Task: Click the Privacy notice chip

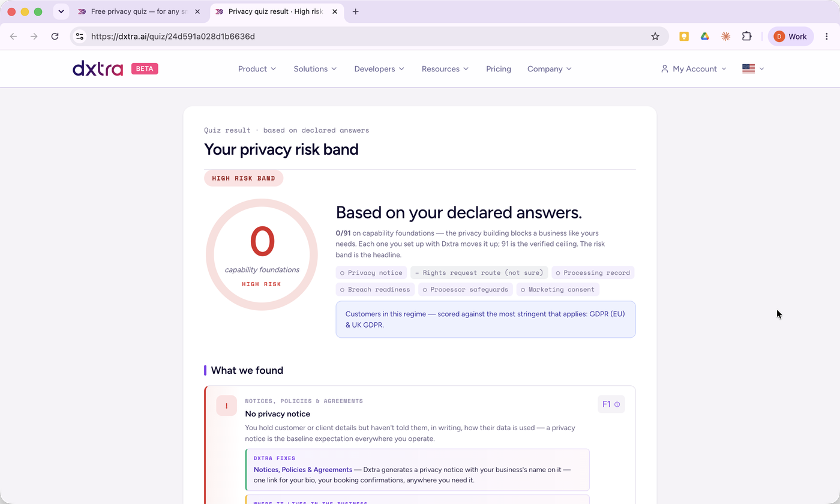Action: pos(371,273)
